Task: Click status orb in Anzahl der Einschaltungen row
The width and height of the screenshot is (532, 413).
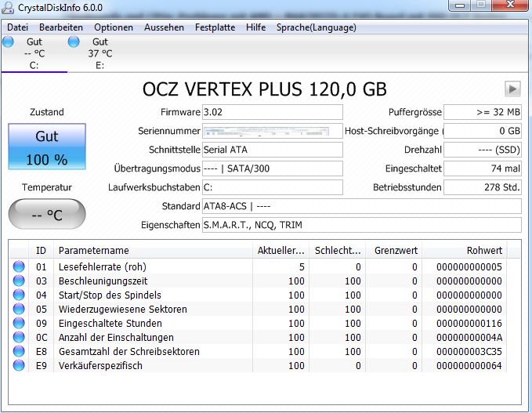Action: click(19, 337)
